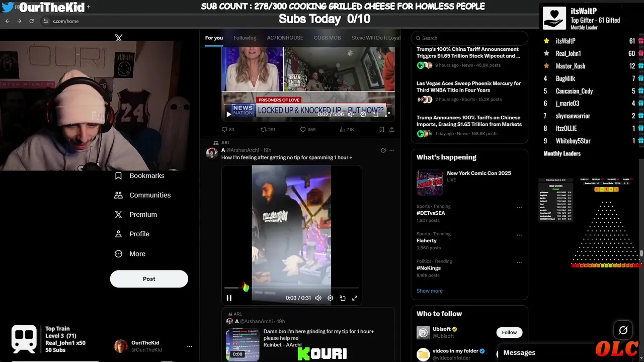Open the quoted post's 0:08 video thumbnail
644x362 pixels.
243,344
